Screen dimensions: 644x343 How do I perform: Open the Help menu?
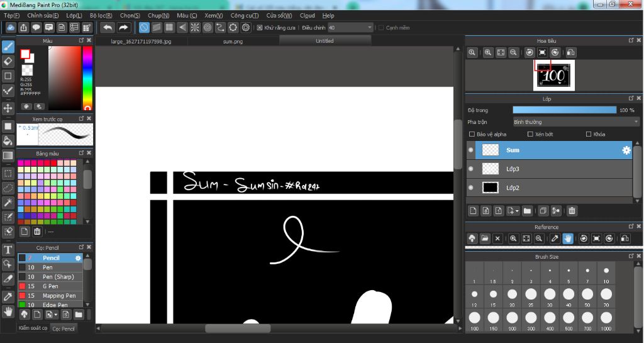click(328, 16)
